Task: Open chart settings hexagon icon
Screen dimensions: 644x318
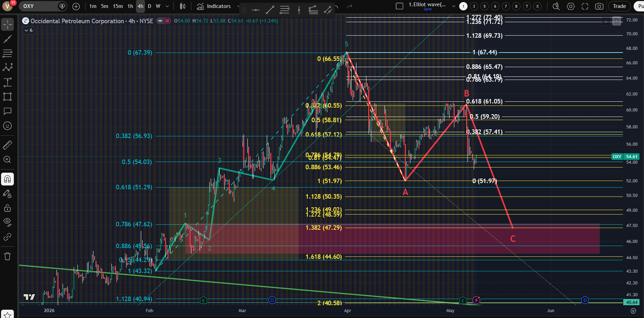Action: 571,6
